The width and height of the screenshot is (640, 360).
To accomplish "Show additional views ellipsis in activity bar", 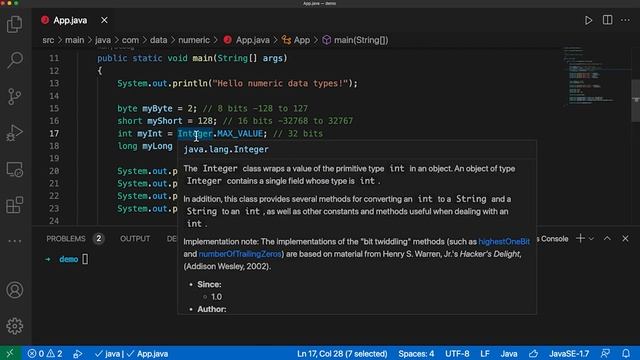I will 15,241.
